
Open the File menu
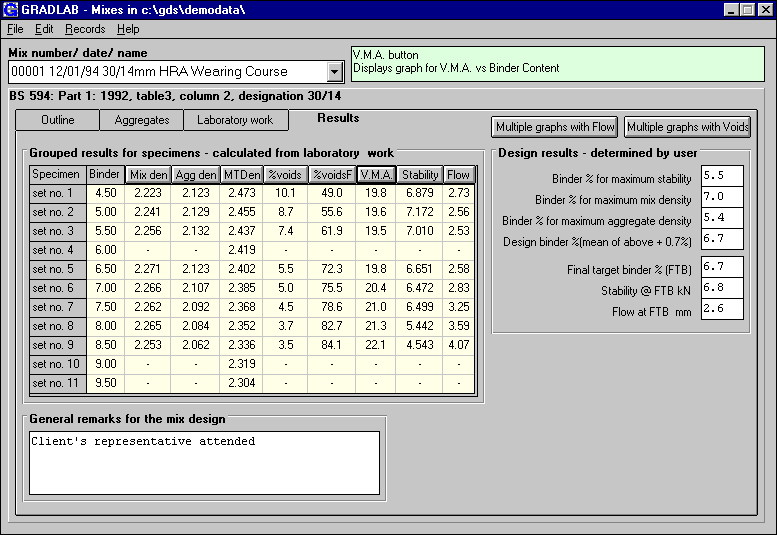15,29
